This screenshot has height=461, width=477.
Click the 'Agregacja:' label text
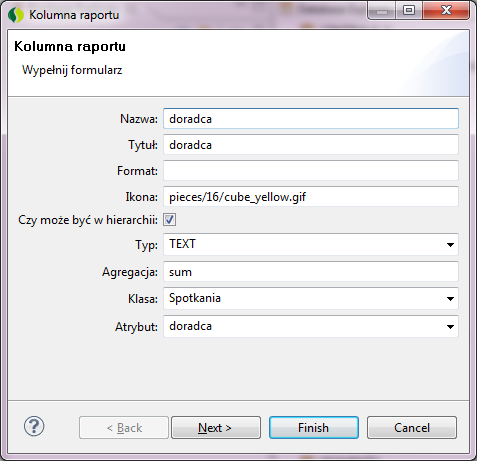(130, 272)
